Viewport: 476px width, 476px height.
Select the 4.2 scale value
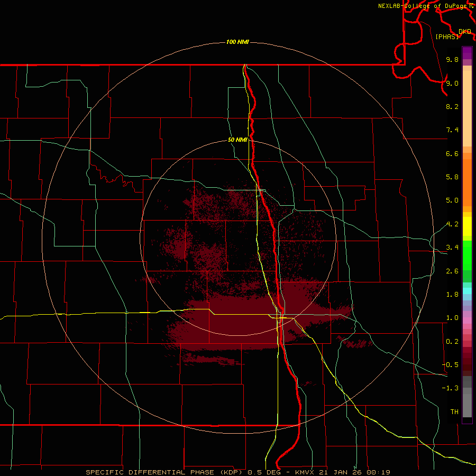[452, 224]
